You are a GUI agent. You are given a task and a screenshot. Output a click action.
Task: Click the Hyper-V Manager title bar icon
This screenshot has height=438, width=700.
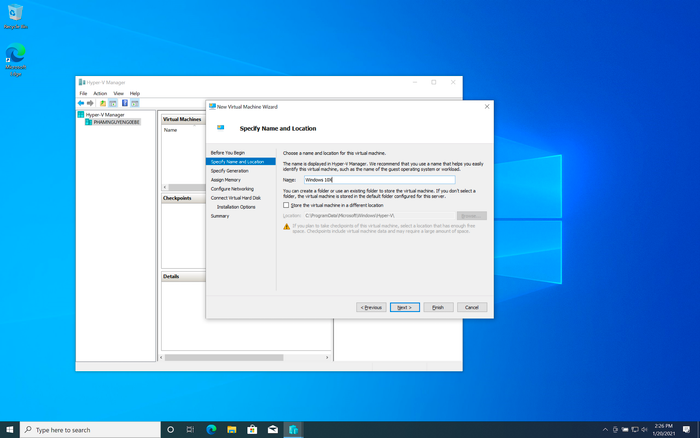[82, 82]
